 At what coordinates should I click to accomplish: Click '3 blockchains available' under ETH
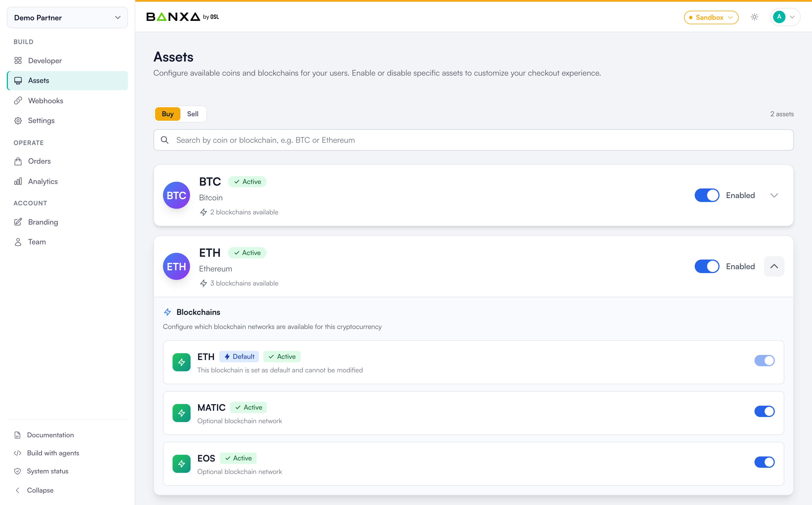click(244, 283)
